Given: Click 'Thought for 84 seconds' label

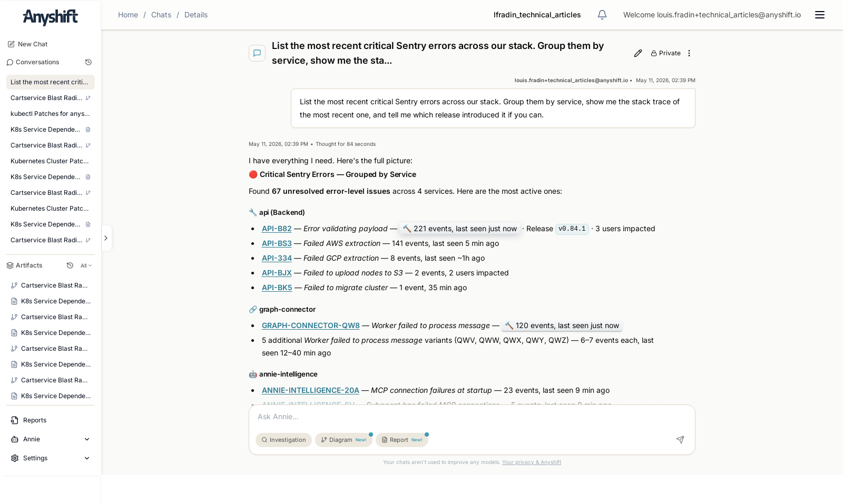Looking at the screenshot, I should click(346, 144).
